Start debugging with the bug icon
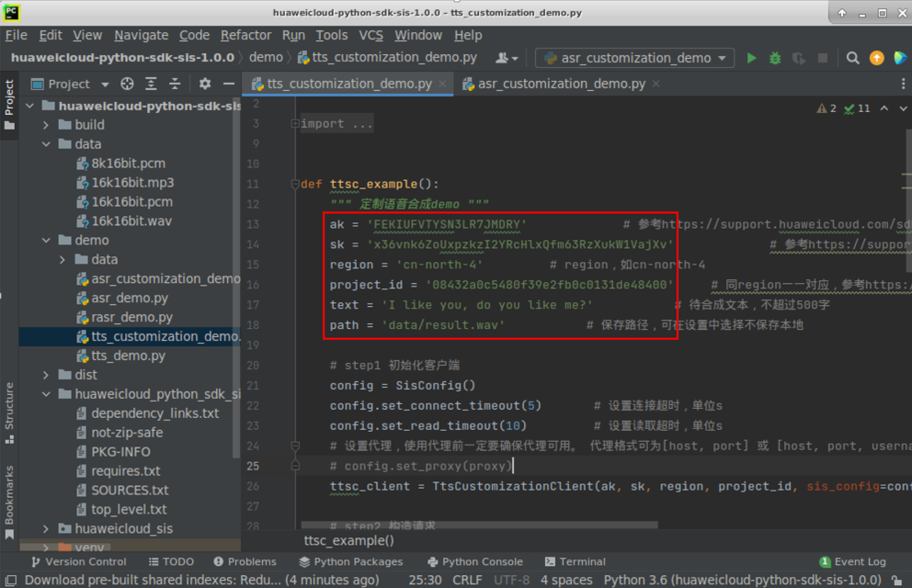This screenshot has height=588, width=912. pos(775,58)
